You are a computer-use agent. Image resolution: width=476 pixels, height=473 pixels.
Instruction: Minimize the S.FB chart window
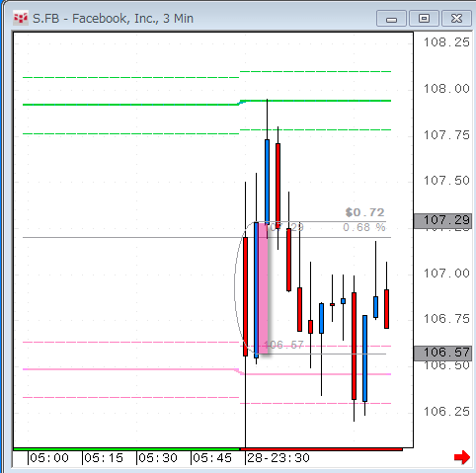(x=391, y=19)
